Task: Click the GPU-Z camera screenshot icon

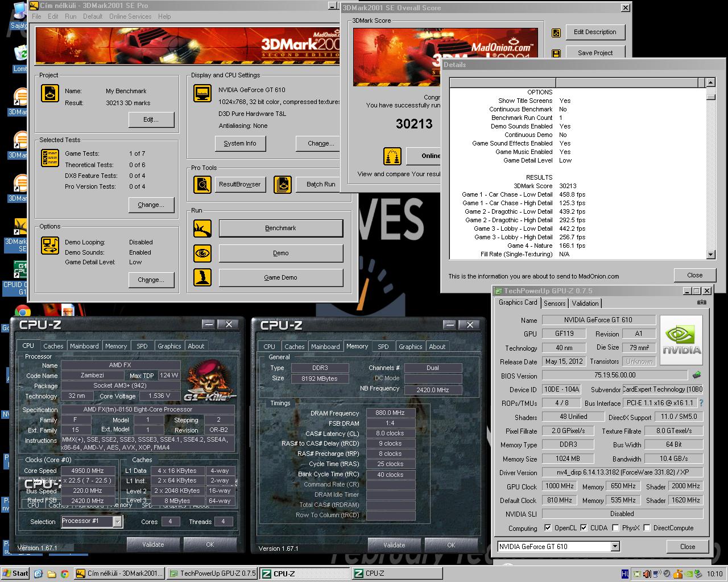Action: (x=702, y=302)
